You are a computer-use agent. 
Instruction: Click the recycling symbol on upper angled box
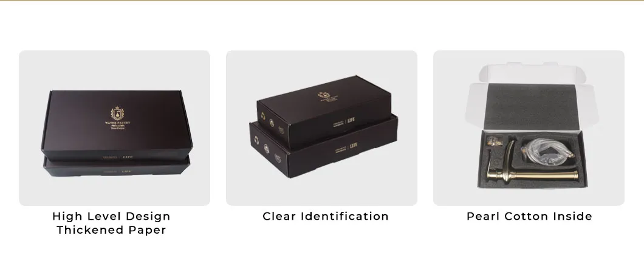263,116
